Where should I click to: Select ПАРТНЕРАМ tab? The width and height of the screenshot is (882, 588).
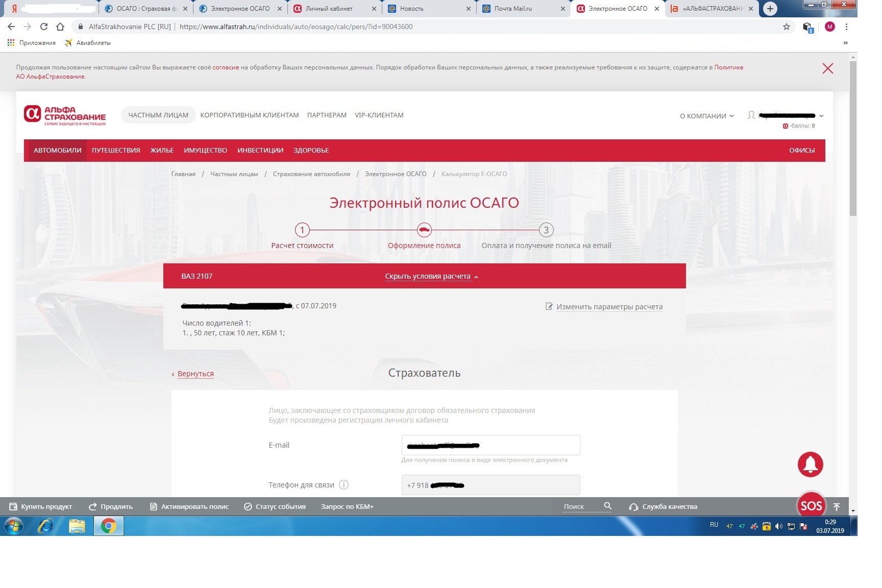click(x=327, y=115)
